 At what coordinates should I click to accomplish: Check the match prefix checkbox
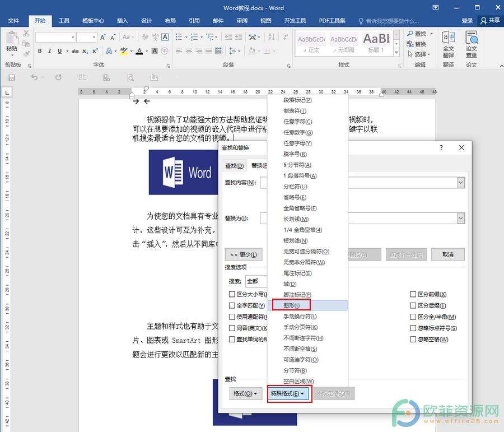413,294
